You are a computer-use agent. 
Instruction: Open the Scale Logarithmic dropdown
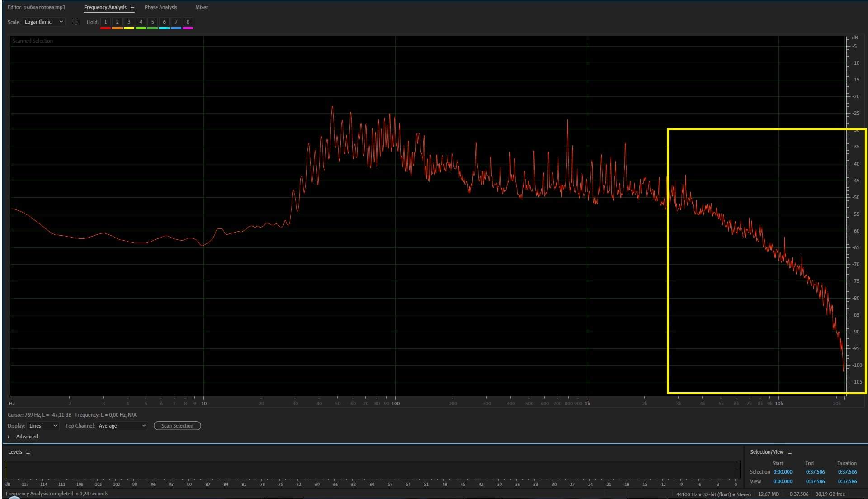point(44,22)
